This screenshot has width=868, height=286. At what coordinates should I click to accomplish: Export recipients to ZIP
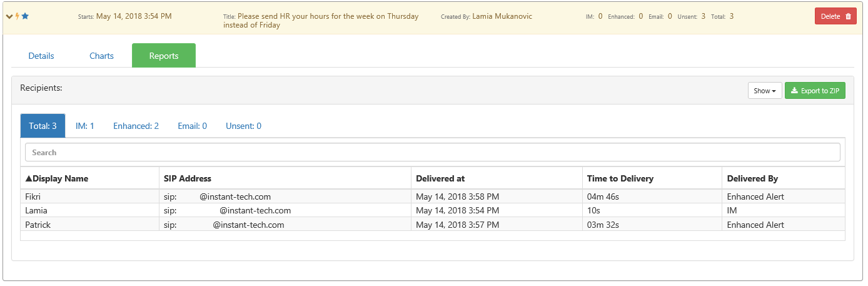coord(815,91)
